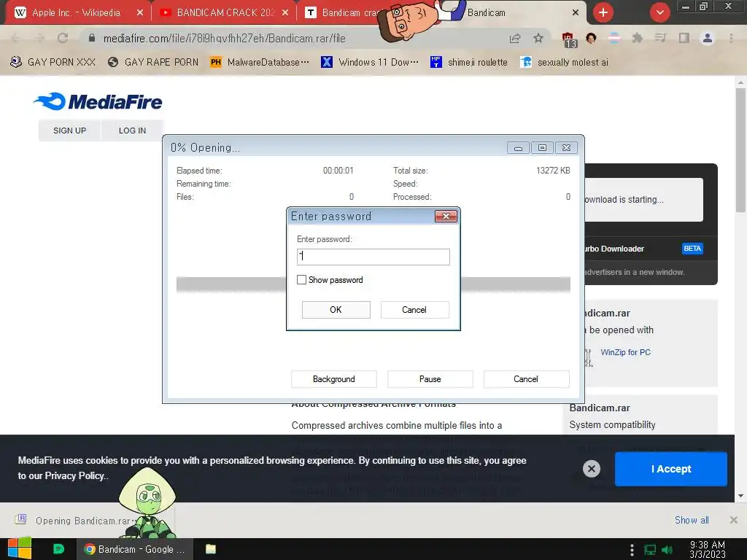Cancel the 0% Opening extraction window
The width and height of the screenshot is (747, 560).
click(x=526, y=379)
